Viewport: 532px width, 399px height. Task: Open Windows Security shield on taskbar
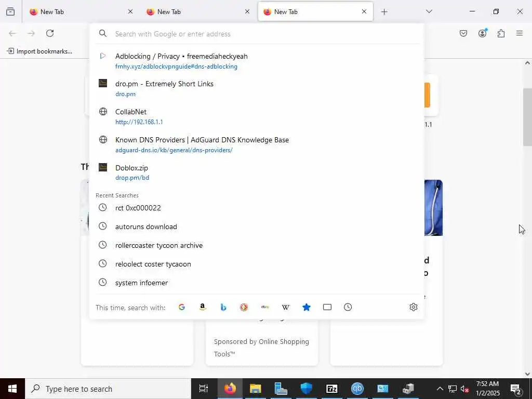(307, 389)
